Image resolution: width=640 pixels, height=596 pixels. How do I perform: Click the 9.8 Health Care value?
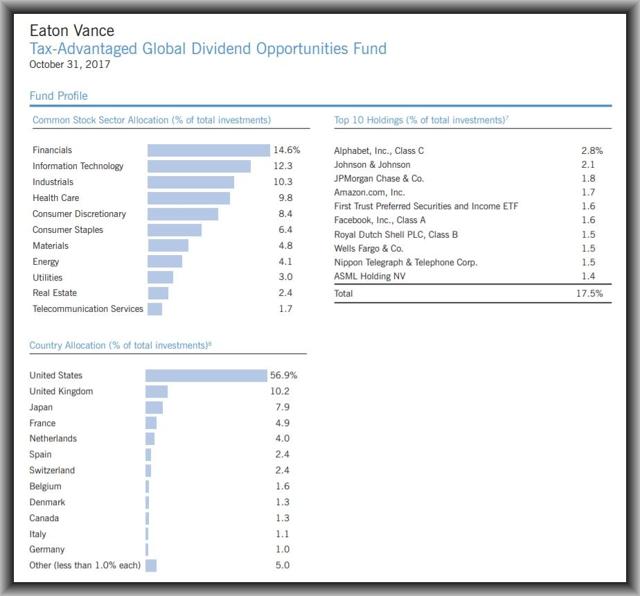click(x=285, y=198)
